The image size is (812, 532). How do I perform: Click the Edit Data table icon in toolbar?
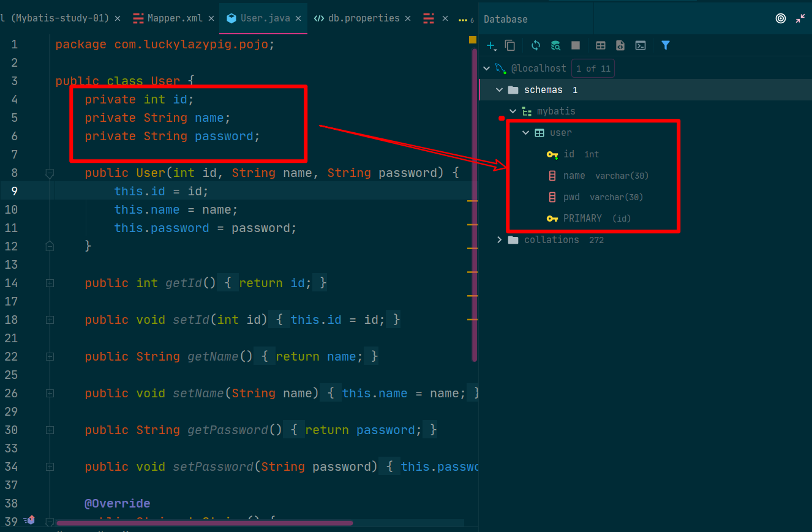coord(601,45)
